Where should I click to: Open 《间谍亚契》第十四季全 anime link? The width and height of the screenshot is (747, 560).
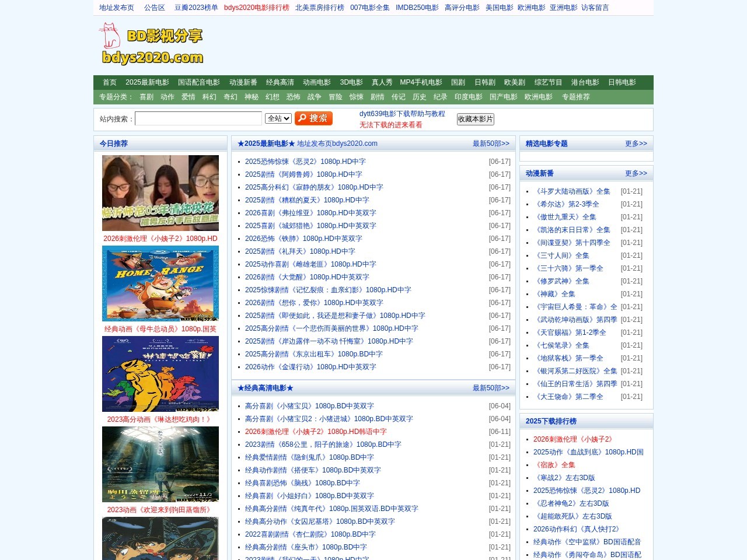572,243
